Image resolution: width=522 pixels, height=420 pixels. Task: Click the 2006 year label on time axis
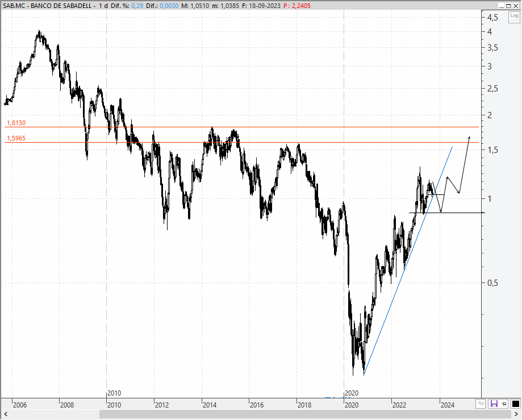[20, 405]
